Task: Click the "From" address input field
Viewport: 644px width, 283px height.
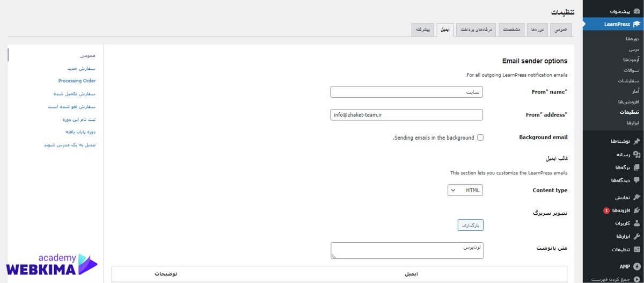Action: click(x=407, y=114)
